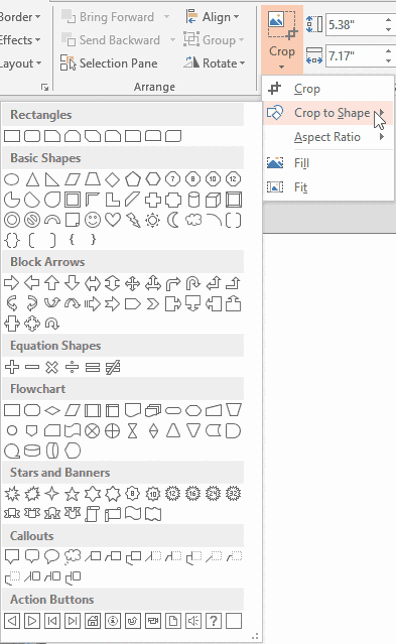This screenshot has width=396, height=644.
Task: Choose the Cloud shape in Basic Shapes
Action: pos(193,220)
